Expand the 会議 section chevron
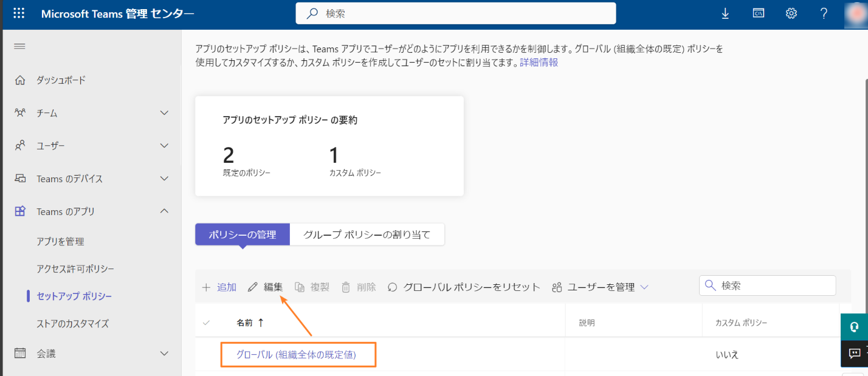 (x=164, y=353)
